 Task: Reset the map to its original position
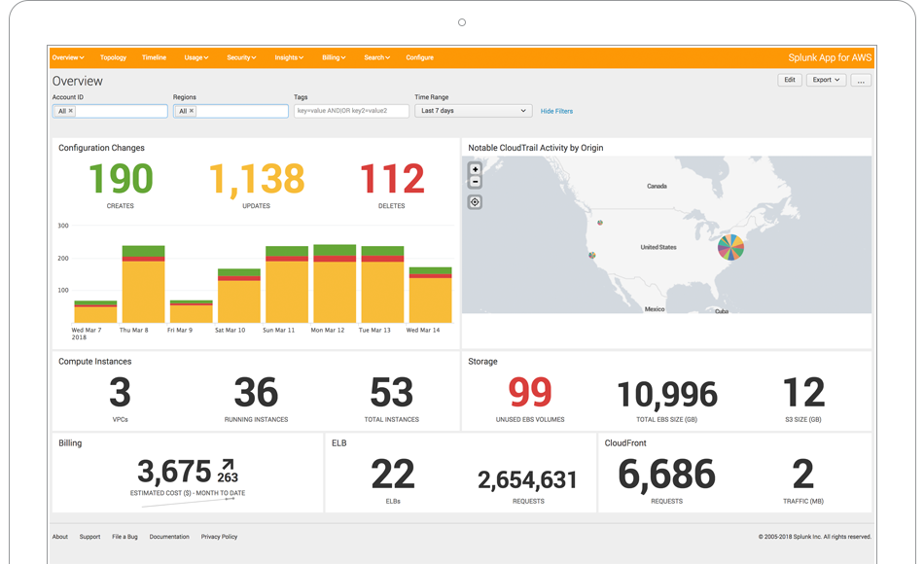[x=475, y=202]
